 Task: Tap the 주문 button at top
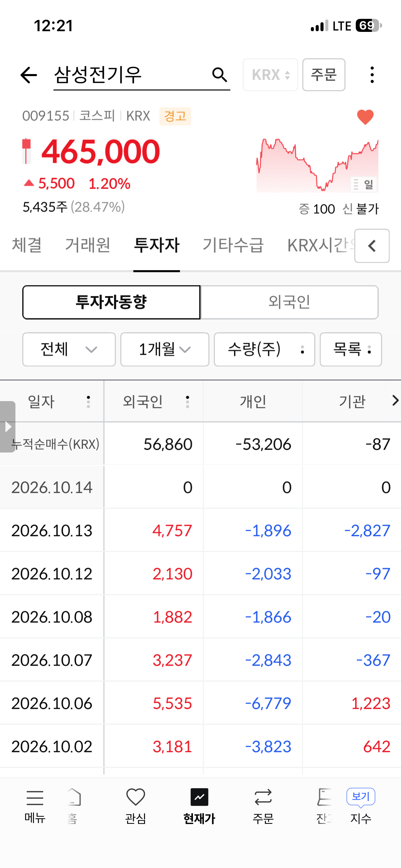[324, 75]
